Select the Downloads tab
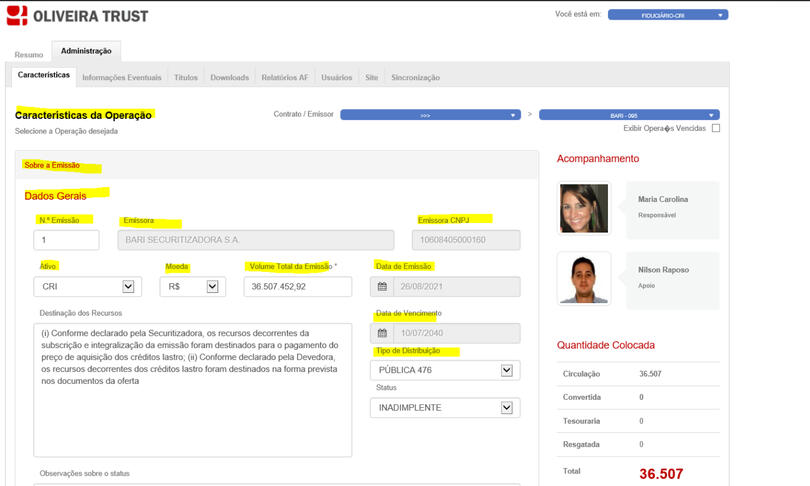Image resolution: width=810 pixels, height=486 pixels. click(x=229, y=77)
